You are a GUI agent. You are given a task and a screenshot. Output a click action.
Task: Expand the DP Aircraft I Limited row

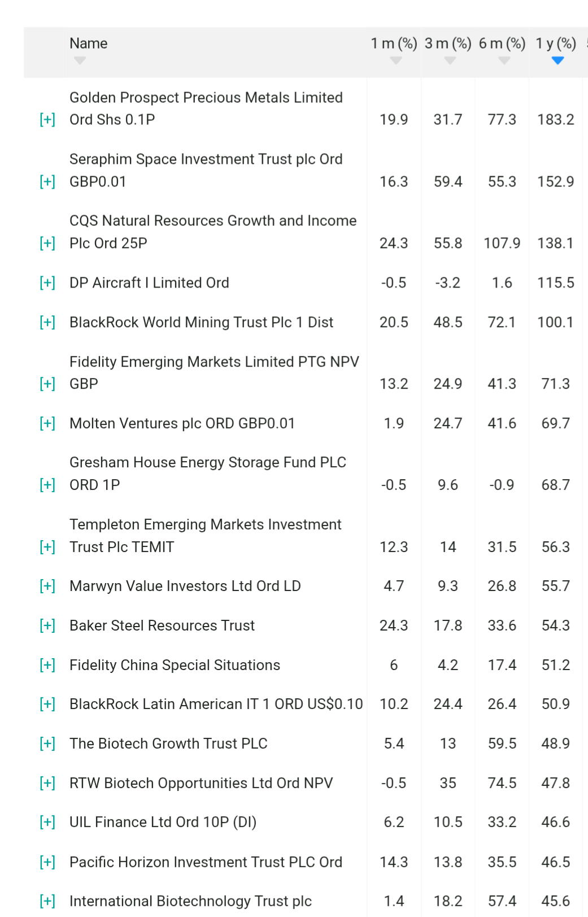pos(47,283)
